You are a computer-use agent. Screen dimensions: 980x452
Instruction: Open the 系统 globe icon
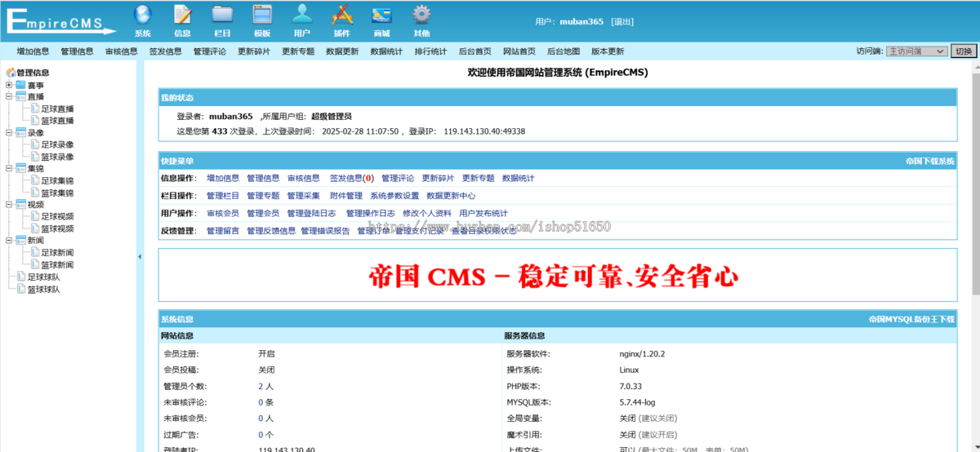coord(142,15)
